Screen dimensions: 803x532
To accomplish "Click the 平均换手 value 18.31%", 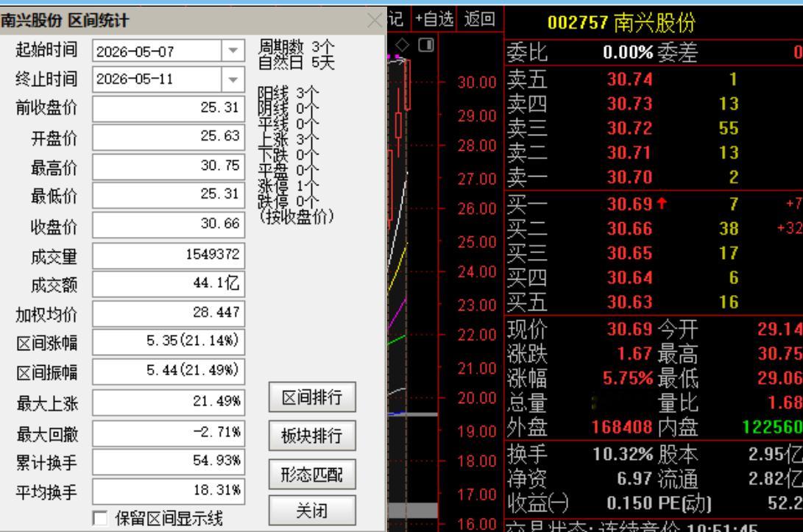I will point(169,491).
